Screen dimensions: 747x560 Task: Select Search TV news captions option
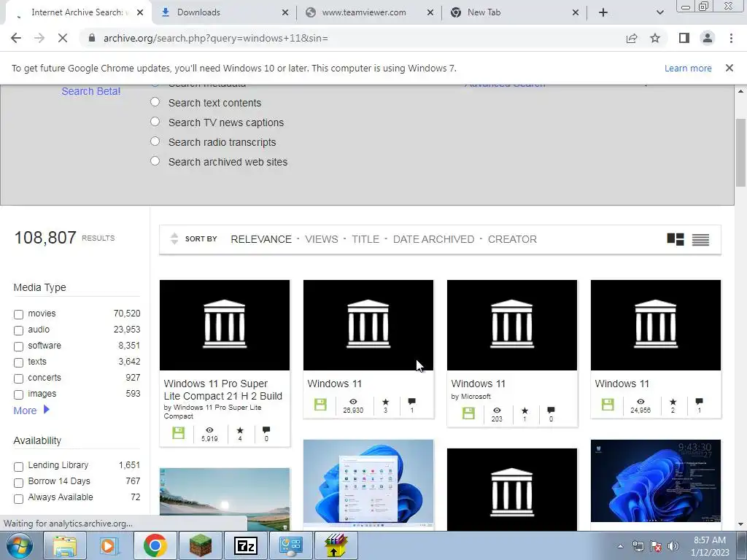(155, 122)
